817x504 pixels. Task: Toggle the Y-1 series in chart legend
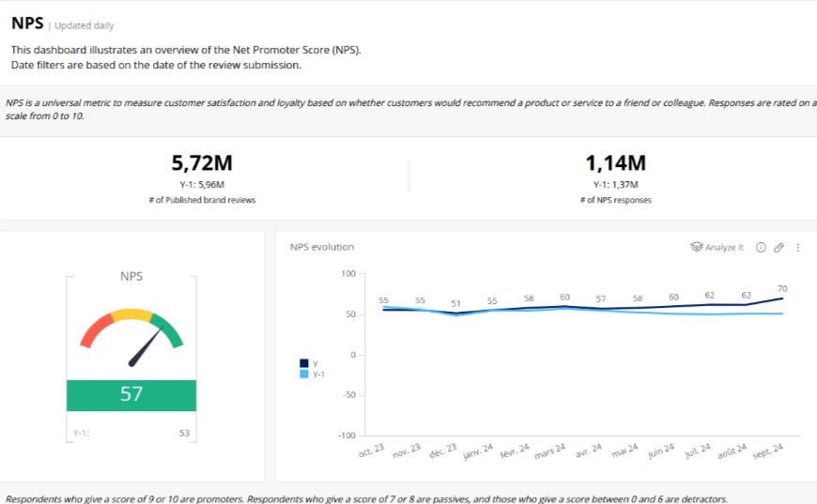click(x=316, y=374)
